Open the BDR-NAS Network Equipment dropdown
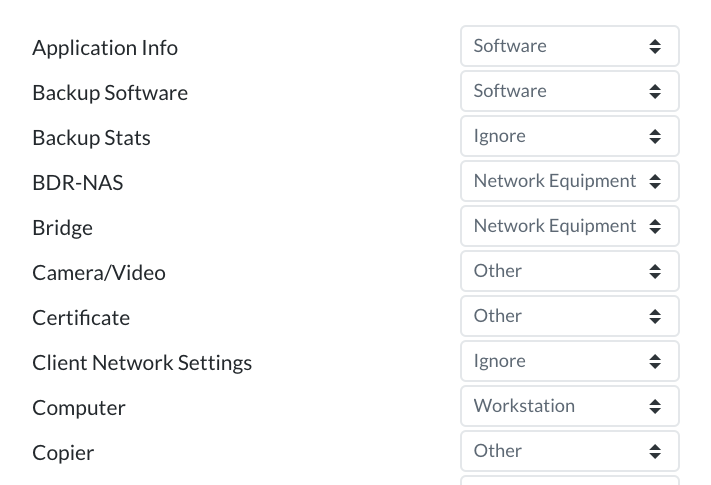Screen dimensions: 711x485 click(570, 181)
